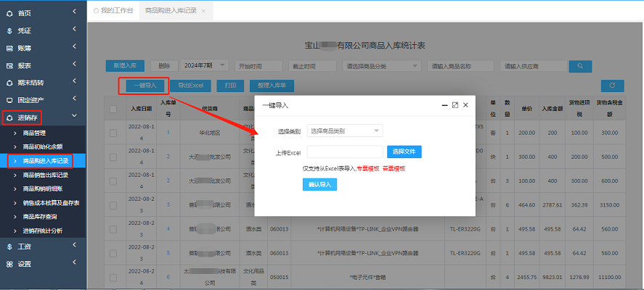Open the 2024年7期 period dropdown
The height and width of the screenshot is (290, 644).
coord(205,66)
